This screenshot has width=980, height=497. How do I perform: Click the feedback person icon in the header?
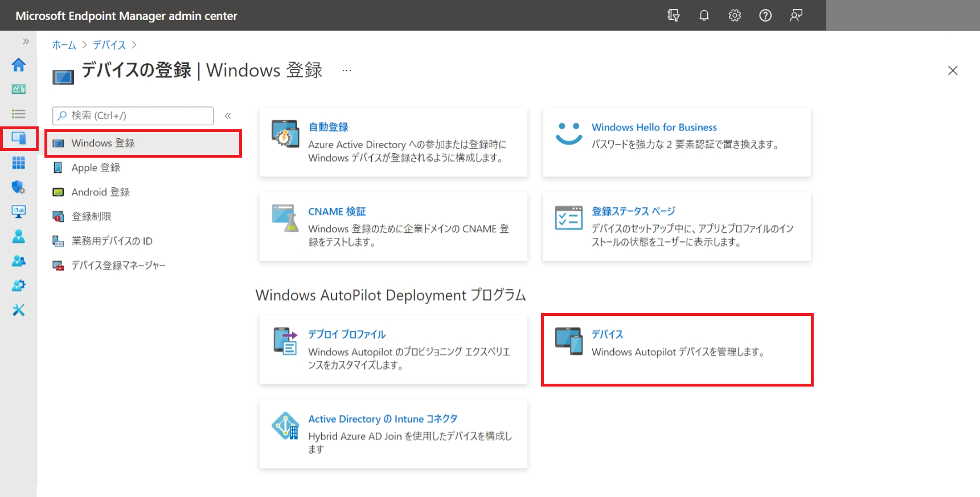point(796,15)
